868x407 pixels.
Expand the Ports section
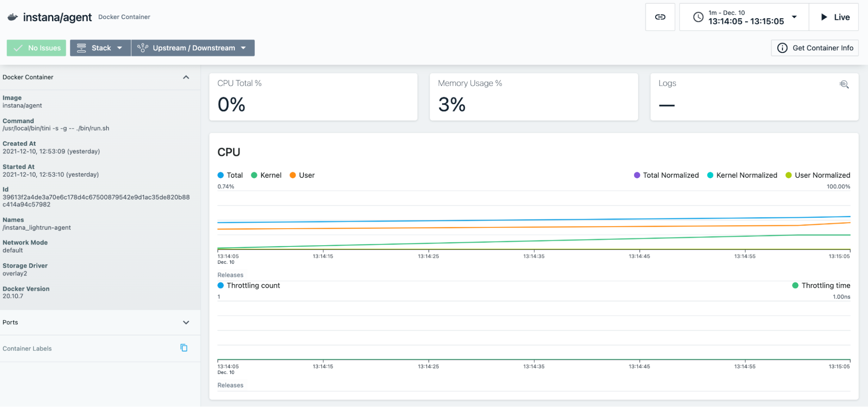coord(186,322)
